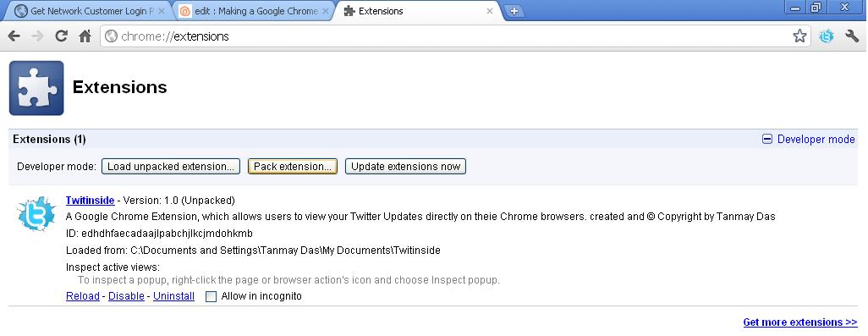Viewport: 868px width, 336px height.
Task: Reload the page with the refresh icon
Action: pos(62,36)
